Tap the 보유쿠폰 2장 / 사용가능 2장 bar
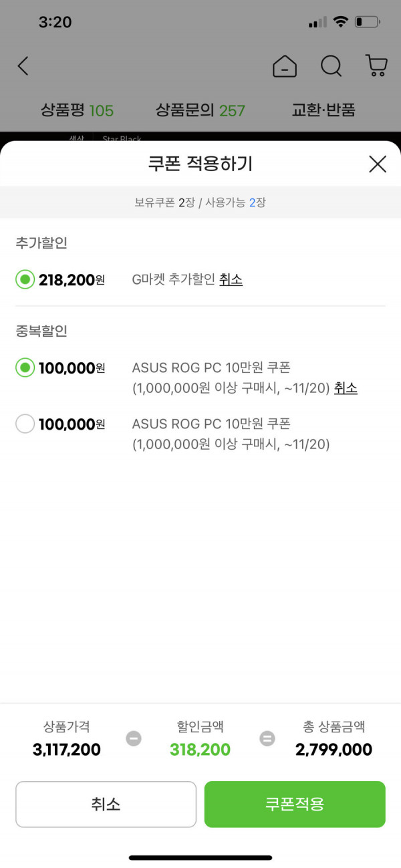The width and height of the screenshot is (401, 868). coord(200,202)
